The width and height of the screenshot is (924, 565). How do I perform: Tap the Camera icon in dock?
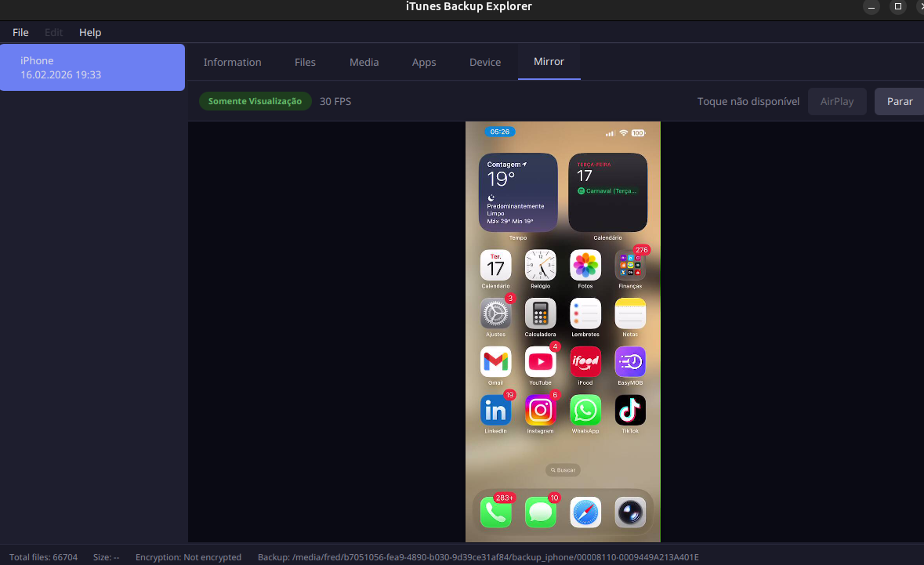tap(630, 512)
